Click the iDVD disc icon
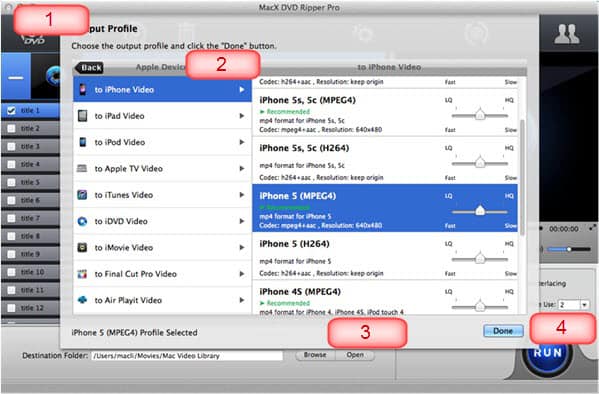 (82, 221)
